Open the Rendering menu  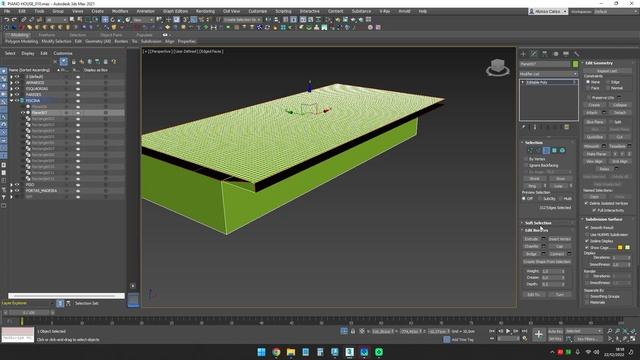pos(205,11)
